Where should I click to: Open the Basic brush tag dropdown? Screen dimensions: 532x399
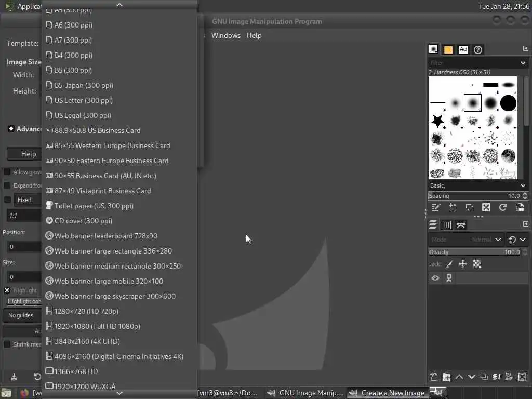tap(523, 185)
